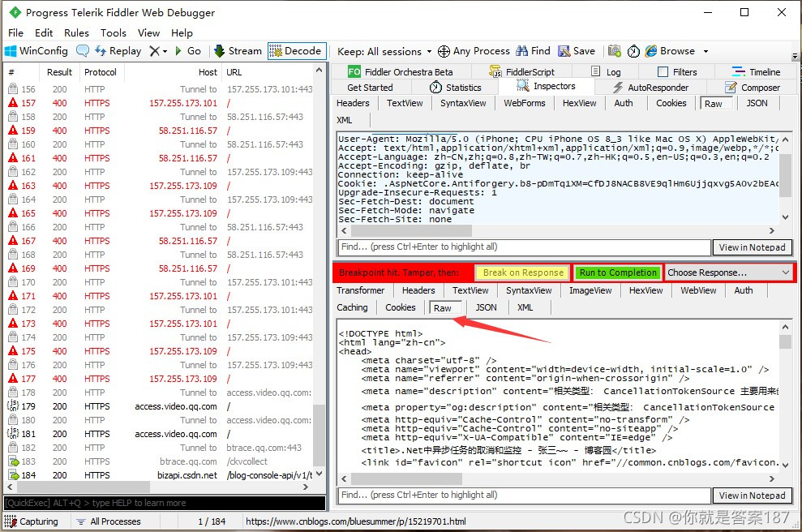Open the Get Started tab

point(370,88)
